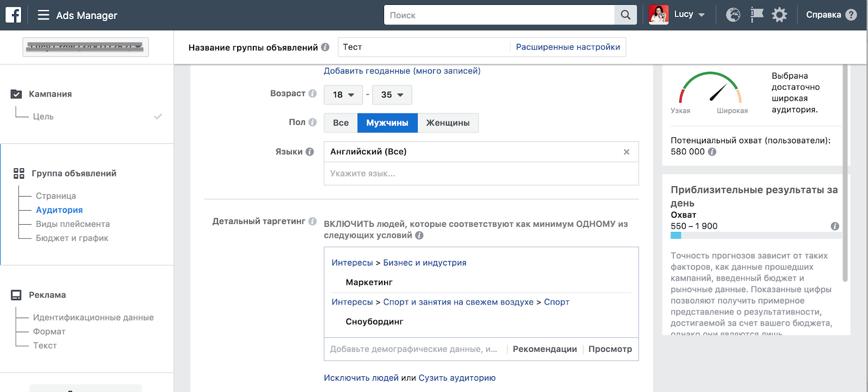This screenshot has width=868, height=392.
Task: Go to Страница in sidebar tree
Action: 56,195
